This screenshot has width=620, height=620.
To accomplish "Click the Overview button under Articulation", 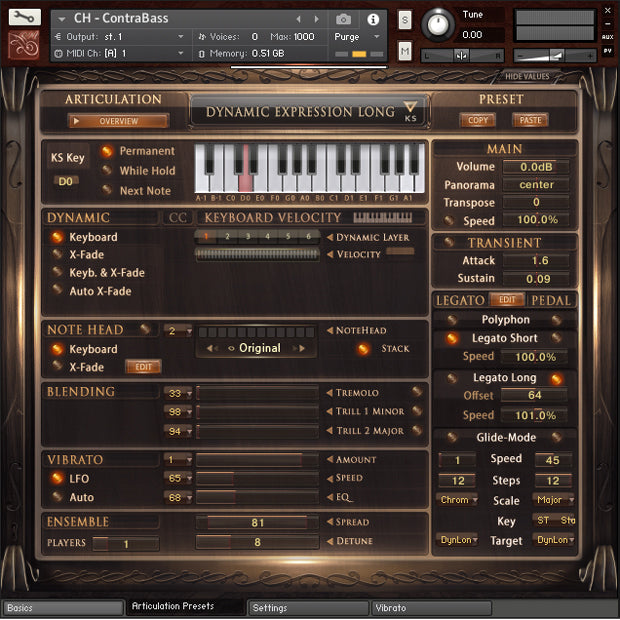I will 118,122.
